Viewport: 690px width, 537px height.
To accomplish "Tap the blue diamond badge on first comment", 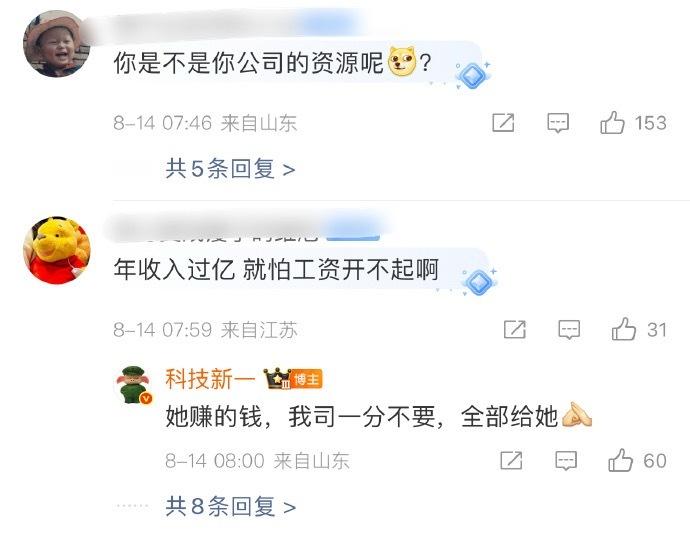I will click(x=473, y=75).
